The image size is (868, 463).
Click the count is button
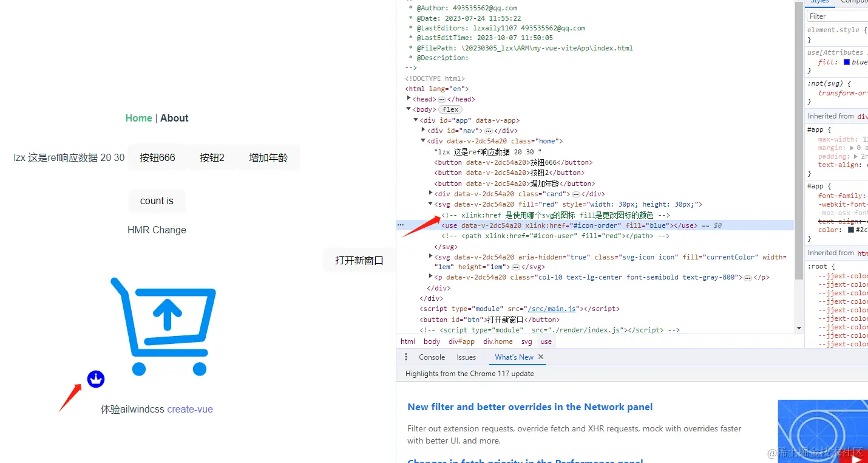click(x=157, y=201)
